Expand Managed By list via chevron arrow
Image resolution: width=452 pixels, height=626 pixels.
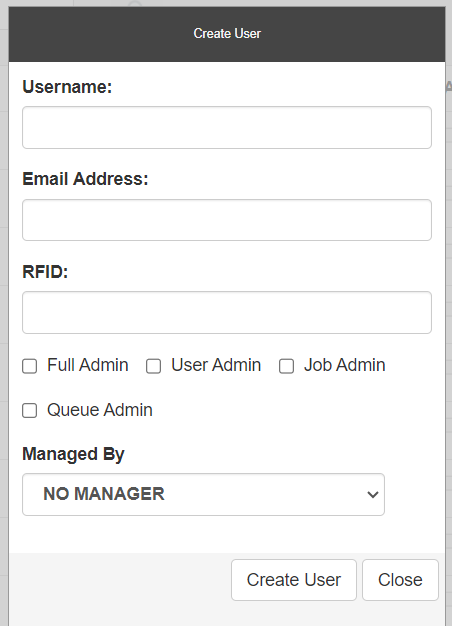click(x=373, y=495)
